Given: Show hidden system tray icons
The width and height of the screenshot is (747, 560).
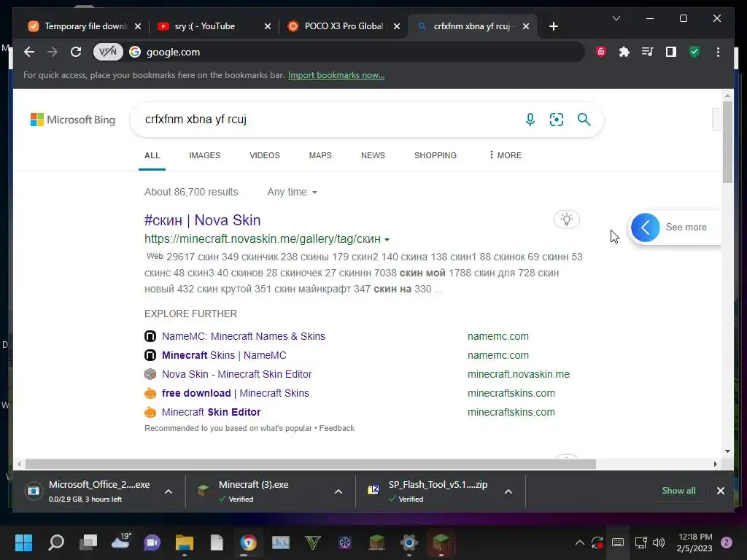Looking at the screenshot, I should point(580,542).
